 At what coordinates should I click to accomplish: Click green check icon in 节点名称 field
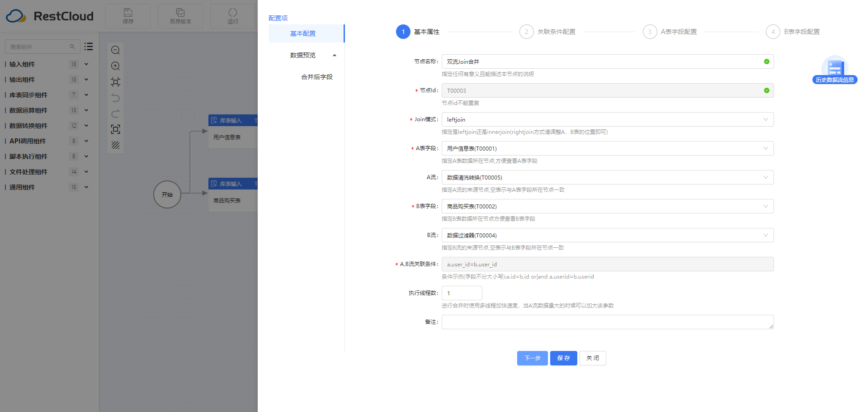[767, 62]
